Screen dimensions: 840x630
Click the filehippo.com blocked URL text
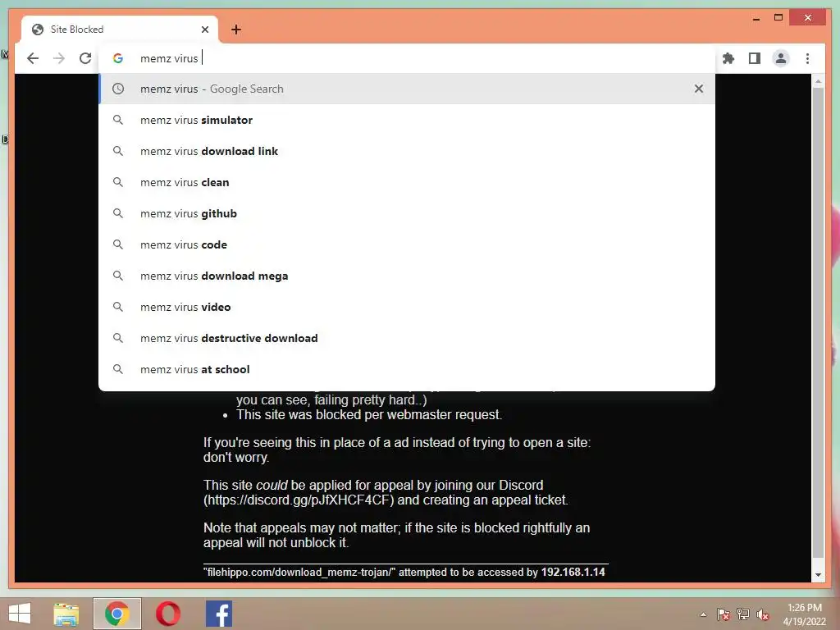coord(299,572)
